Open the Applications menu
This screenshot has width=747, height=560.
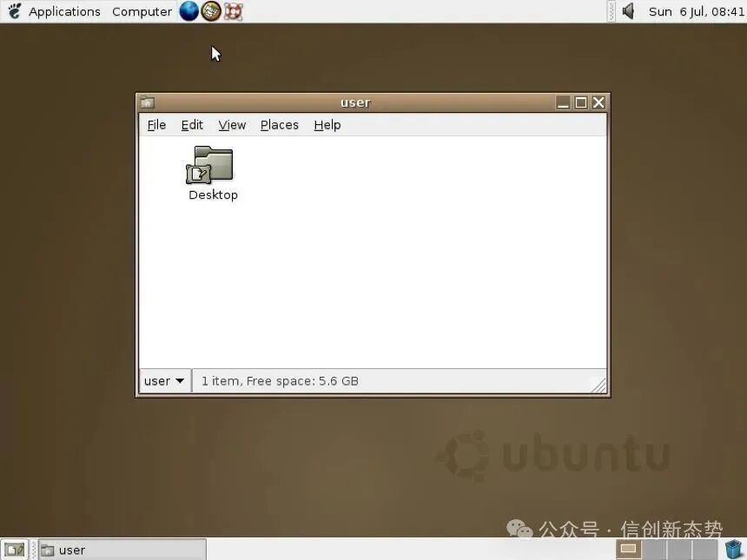coord(64,11)
